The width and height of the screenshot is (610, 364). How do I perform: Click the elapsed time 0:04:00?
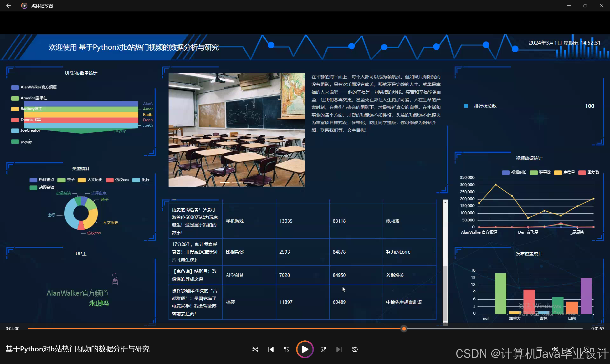[12, 328]
